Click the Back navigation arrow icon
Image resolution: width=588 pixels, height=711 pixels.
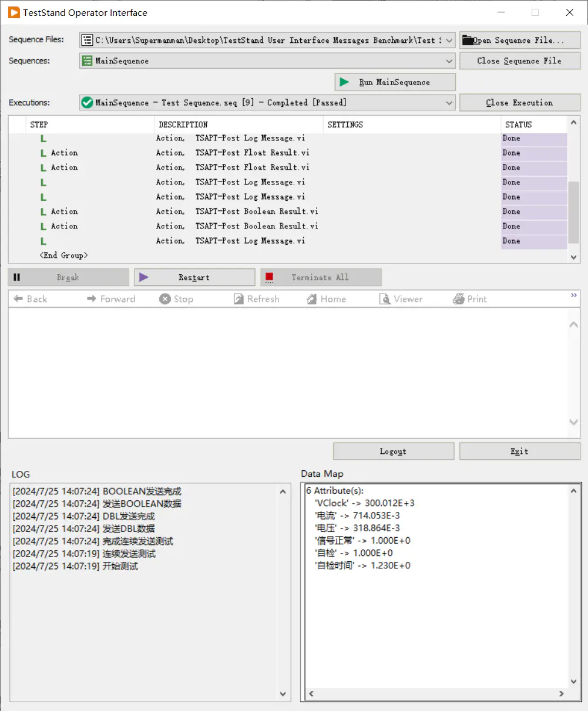18,299
